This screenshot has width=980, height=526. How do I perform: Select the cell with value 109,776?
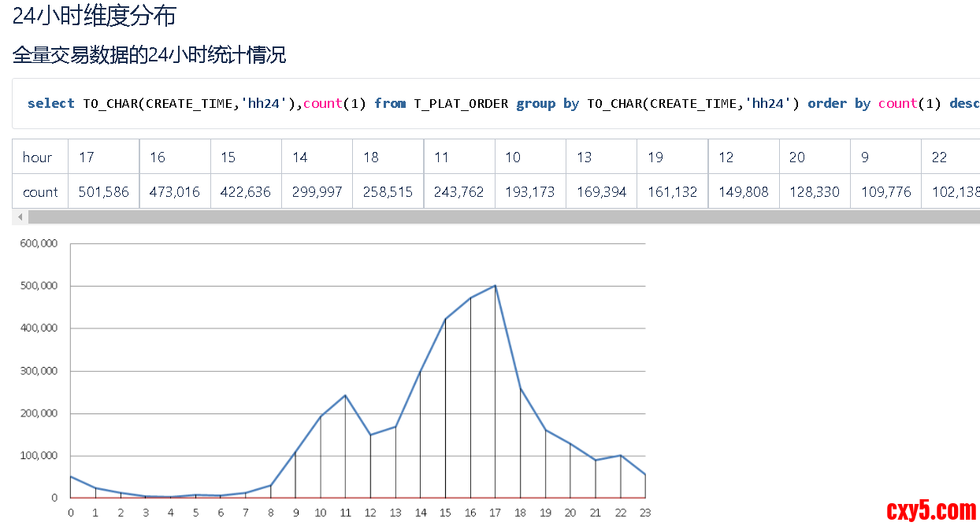click(x=885, y=191)
